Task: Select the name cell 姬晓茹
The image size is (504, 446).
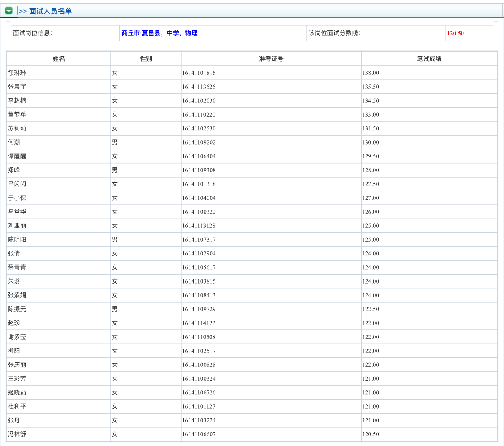Action: (x=17, y=392)
